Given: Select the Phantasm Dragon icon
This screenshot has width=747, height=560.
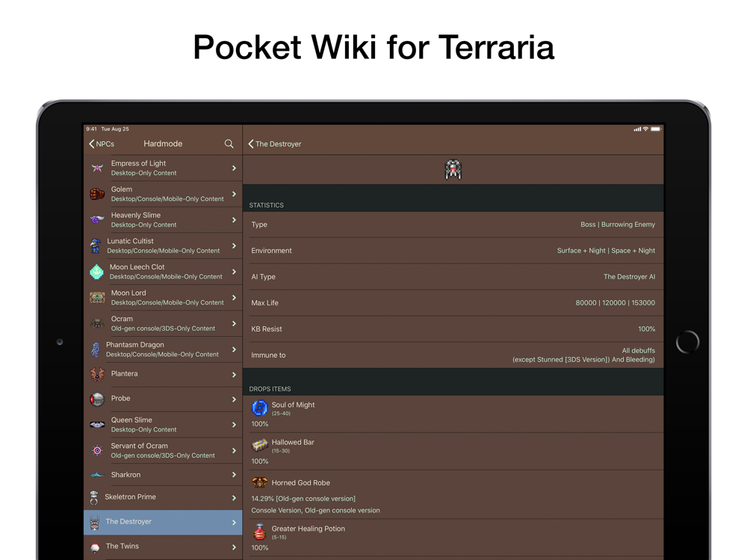Looking at the screenshot, I should [x=96, y=349].
